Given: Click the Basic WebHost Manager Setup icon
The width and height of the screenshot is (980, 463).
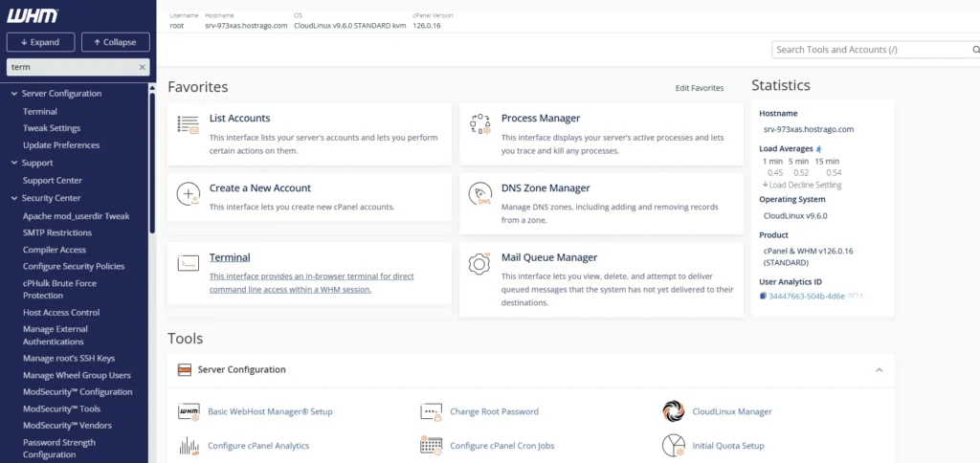Looking at the screenshot, I should pyautogui.click(x=189, y=411).
